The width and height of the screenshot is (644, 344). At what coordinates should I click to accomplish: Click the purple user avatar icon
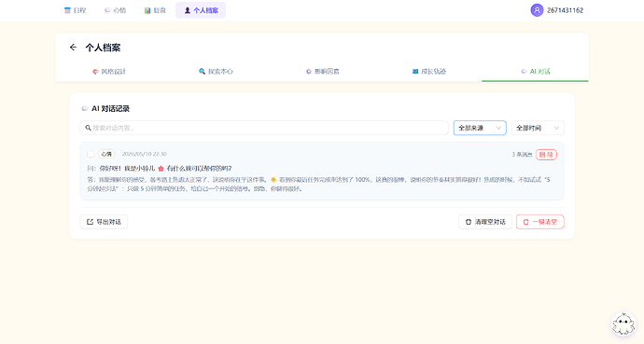point(537,10)
